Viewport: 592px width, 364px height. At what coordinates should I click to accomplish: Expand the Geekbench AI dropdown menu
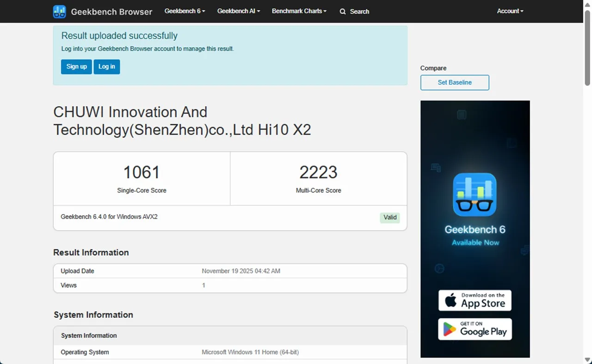coord(238,11)
